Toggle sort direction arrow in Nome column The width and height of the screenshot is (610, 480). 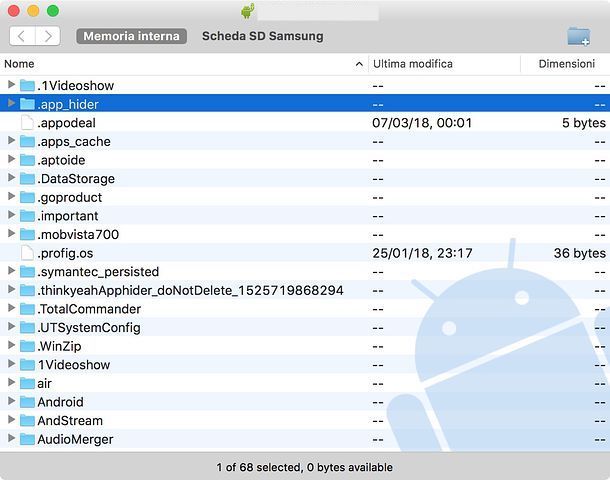point(359,64)
